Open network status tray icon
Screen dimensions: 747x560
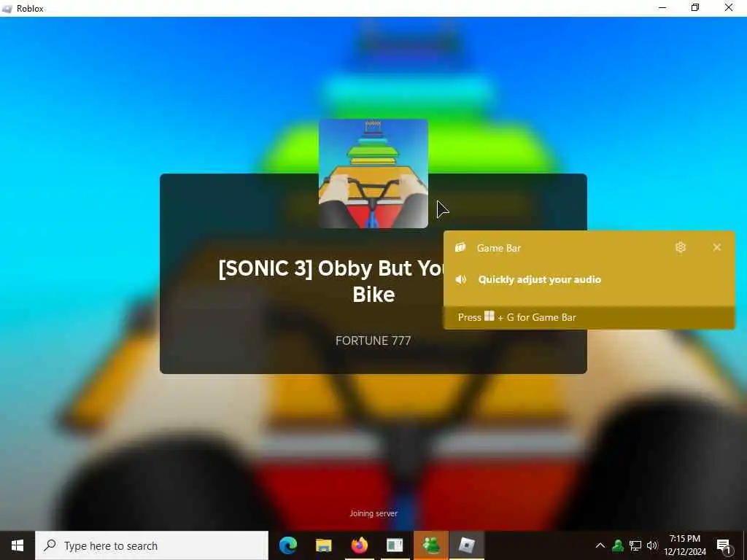635,545
